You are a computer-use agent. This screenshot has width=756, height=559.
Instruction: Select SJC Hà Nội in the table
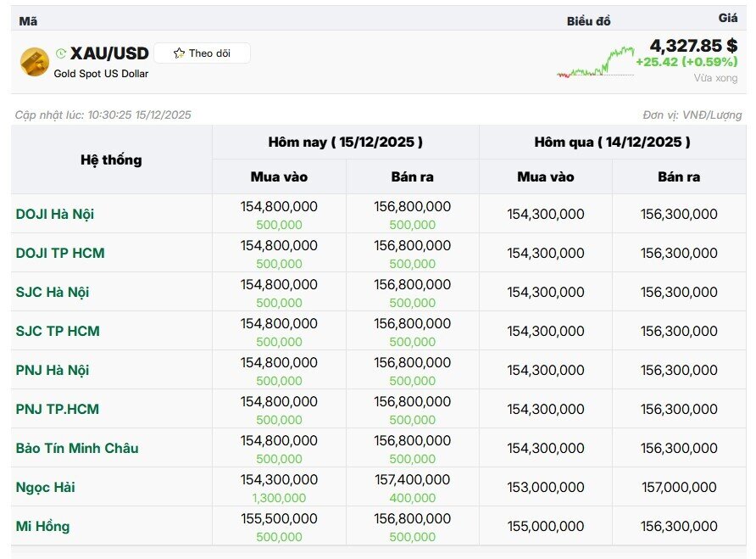(53, 292)
